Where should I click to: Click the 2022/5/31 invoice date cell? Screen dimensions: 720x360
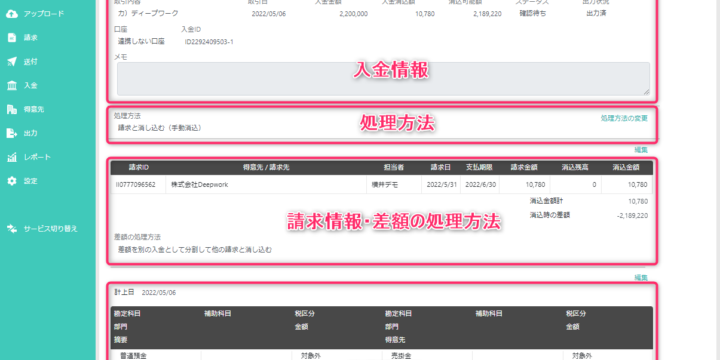tap(441, 185)
